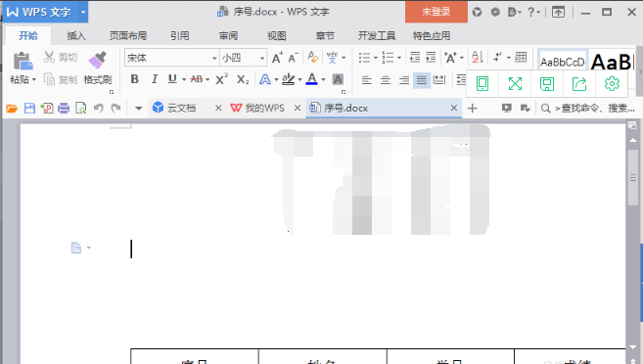
Task: Click the Paste clipboard icon
Action: pos(23,61)
